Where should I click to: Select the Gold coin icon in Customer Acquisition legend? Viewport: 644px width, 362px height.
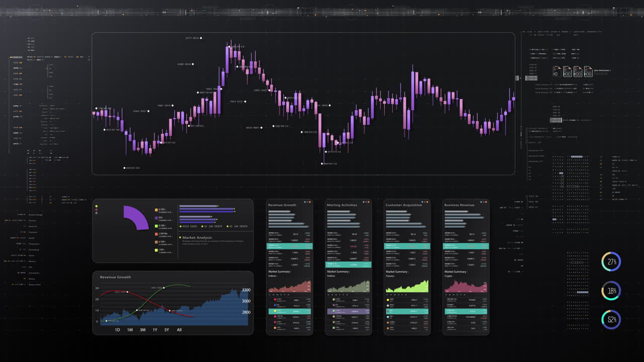pos(388,300)
